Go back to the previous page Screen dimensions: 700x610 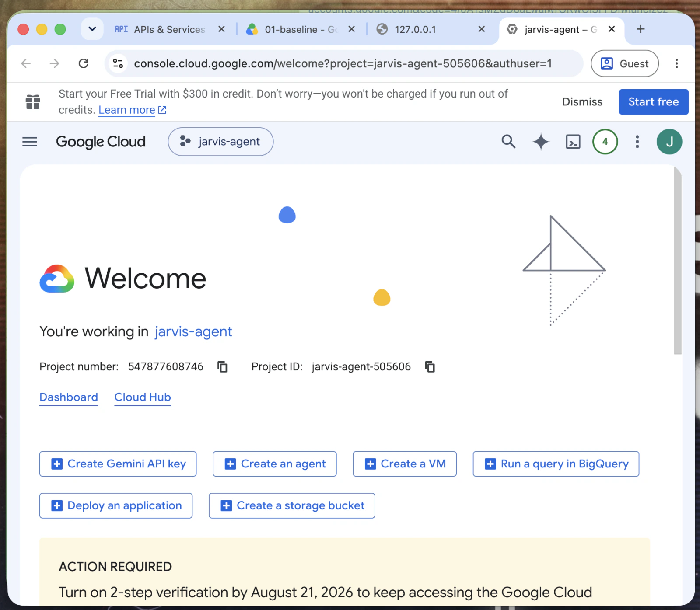[26, 63]
